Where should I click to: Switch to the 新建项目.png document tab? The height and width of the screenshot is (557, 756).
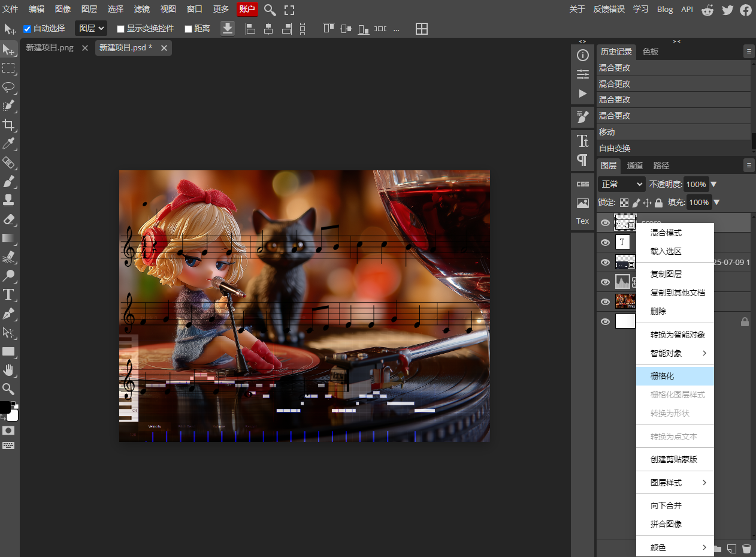[50, 48]
